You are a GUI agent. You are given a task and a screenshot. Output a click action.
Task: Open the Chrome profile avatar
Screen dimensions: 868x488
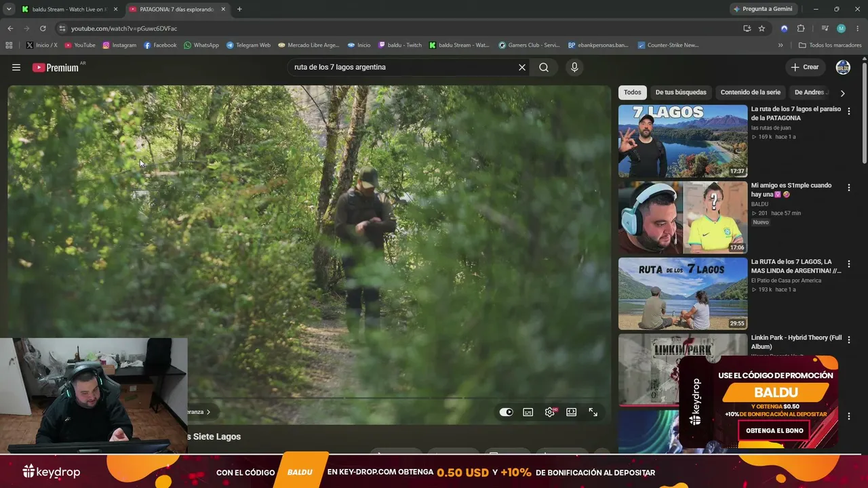(841, 28)
